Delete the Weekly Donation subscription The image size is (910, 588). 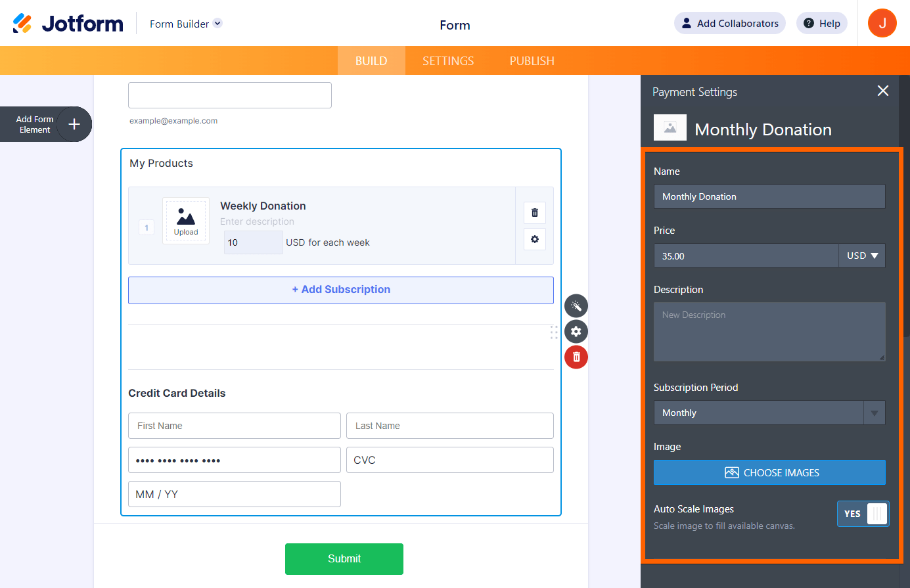[x=535, y=213]
